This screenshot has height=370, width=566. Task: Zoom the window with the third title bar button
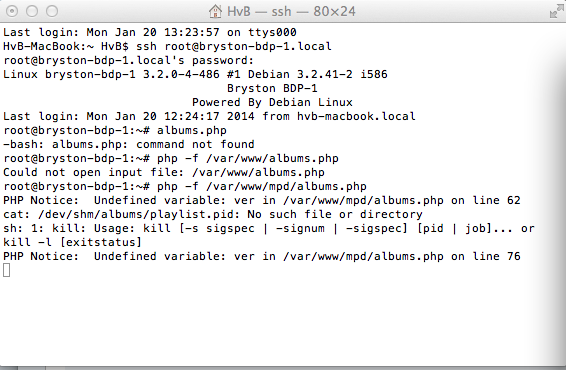(52, 11)
